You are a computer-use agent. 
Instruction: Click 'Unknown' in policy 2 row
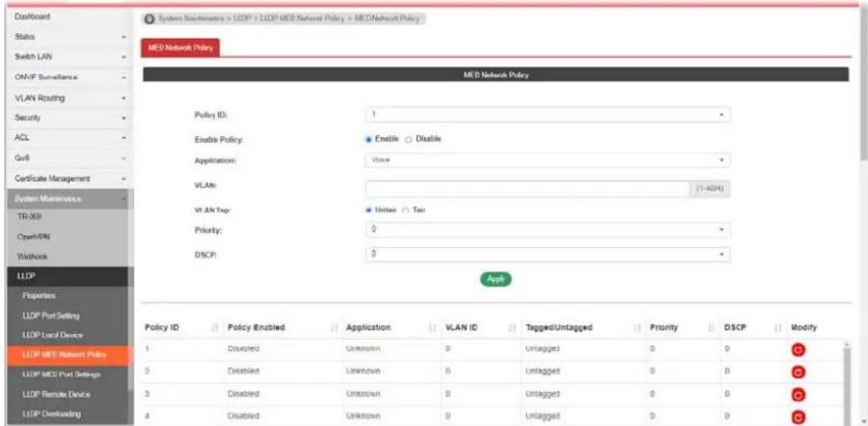(x=362, y=370)
